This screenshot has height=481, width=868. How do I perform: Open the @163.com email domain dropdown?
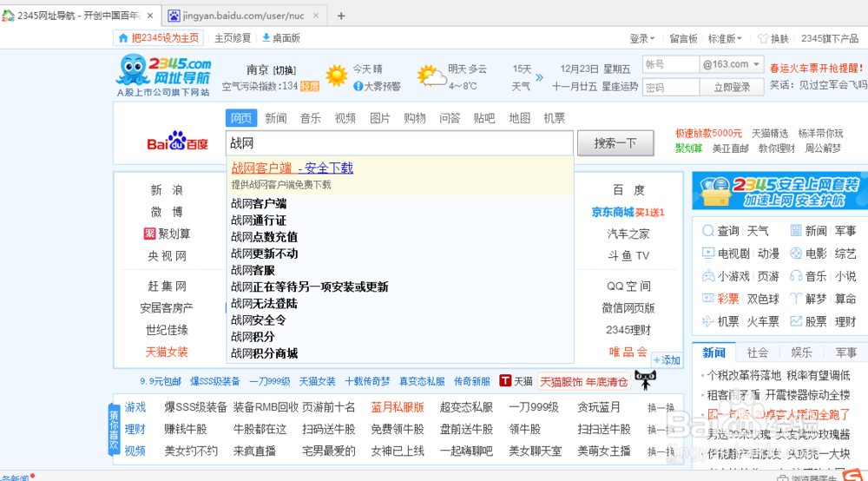pyautogui.click(x=731, y=64)
